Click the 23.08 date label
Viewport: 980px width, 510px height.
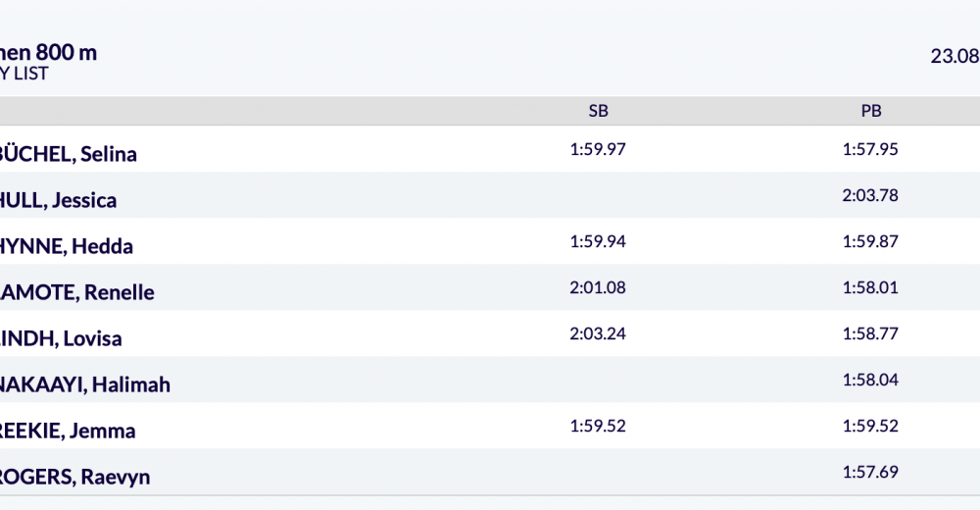coord(955,56)
